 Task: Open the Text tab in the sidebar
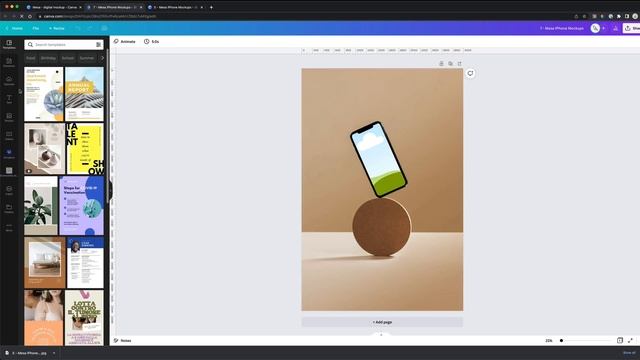[x=9, y=99]
